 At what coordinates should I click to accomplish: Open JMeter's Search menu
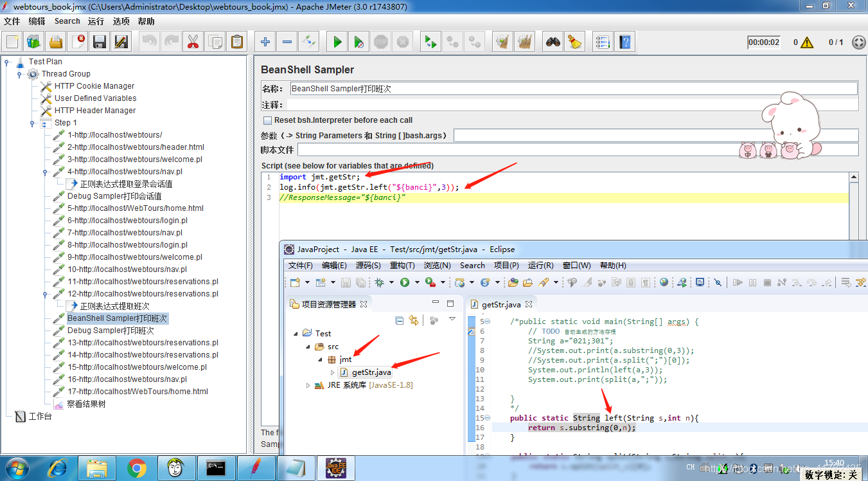pos(67,21)
